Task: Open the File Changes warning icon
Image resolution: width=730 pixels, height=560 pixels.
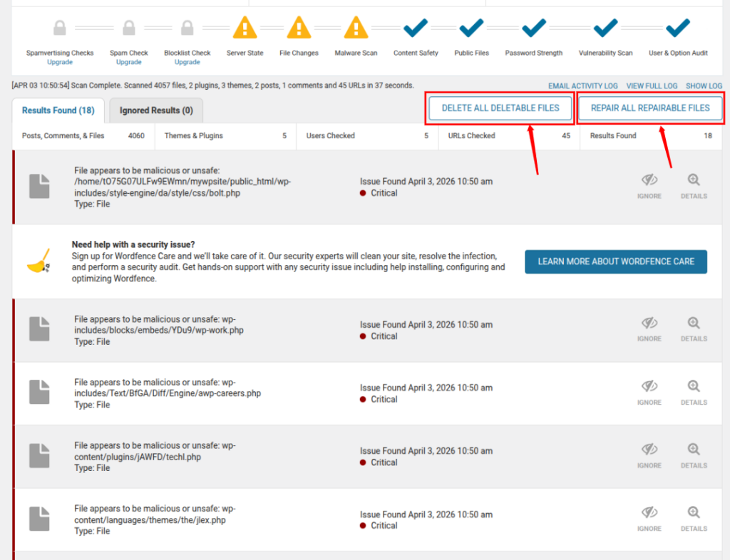Action: click(x=298, y=27)
